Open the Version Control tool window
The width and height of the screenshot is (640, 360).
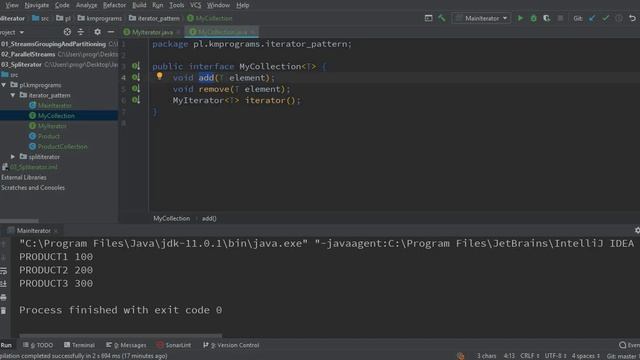tap(231, 345)
